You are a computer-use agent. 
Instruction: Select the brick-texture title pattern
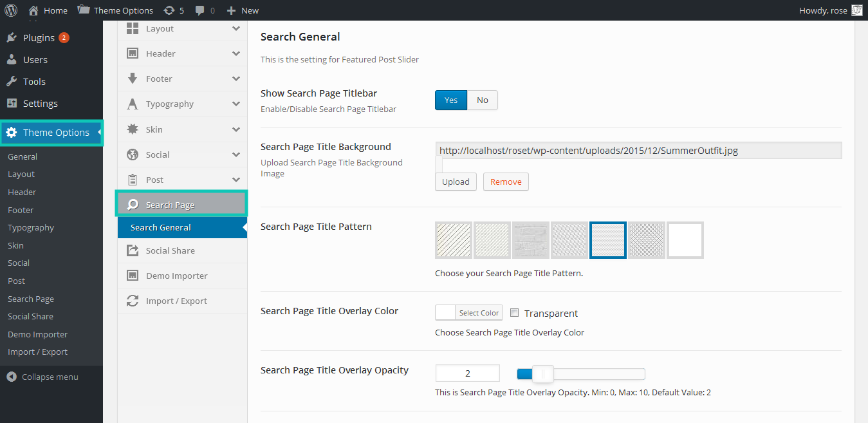[531, 240]
